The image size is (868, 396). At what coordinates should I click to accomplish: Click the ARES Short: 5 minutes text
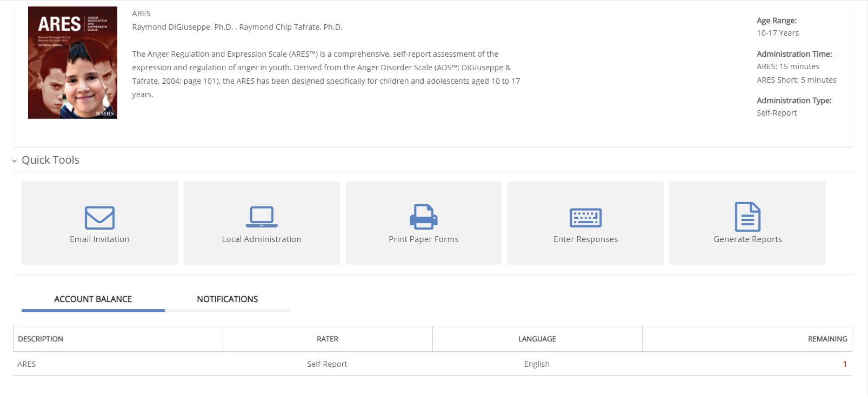point(797,80)
